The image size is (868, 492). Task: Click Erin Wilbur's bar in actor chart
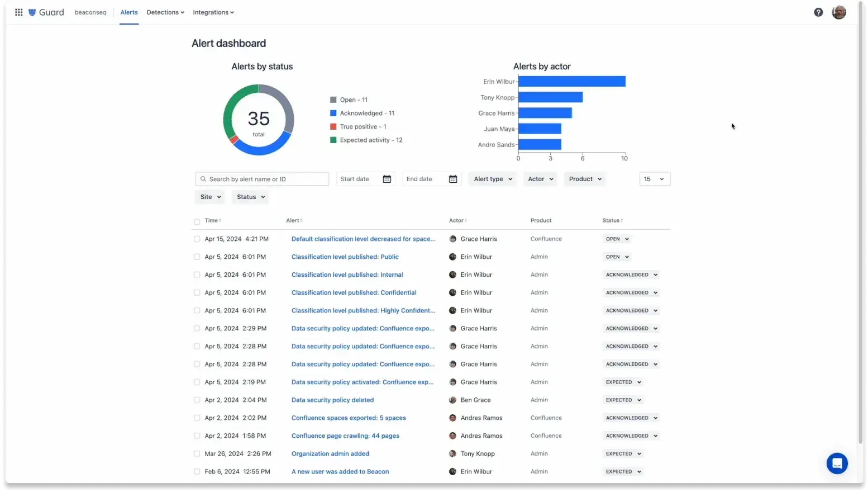tap(572, 82)
